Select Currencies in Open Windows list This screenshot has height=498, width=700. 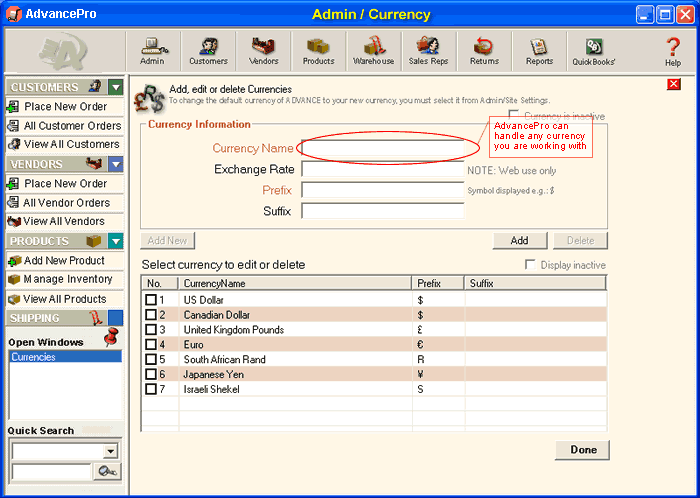(65, 357)
